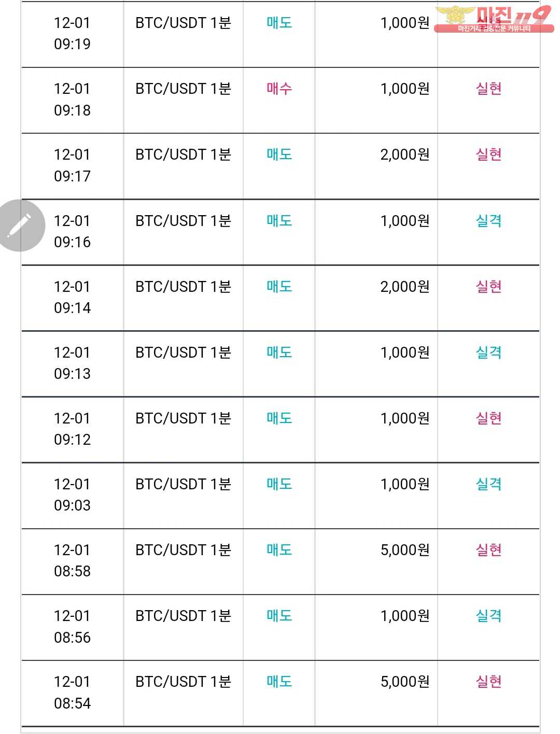Click BTC/USDT 1분 in the 09:13 row
Screen dimensions: 560x734
point(183,352)
